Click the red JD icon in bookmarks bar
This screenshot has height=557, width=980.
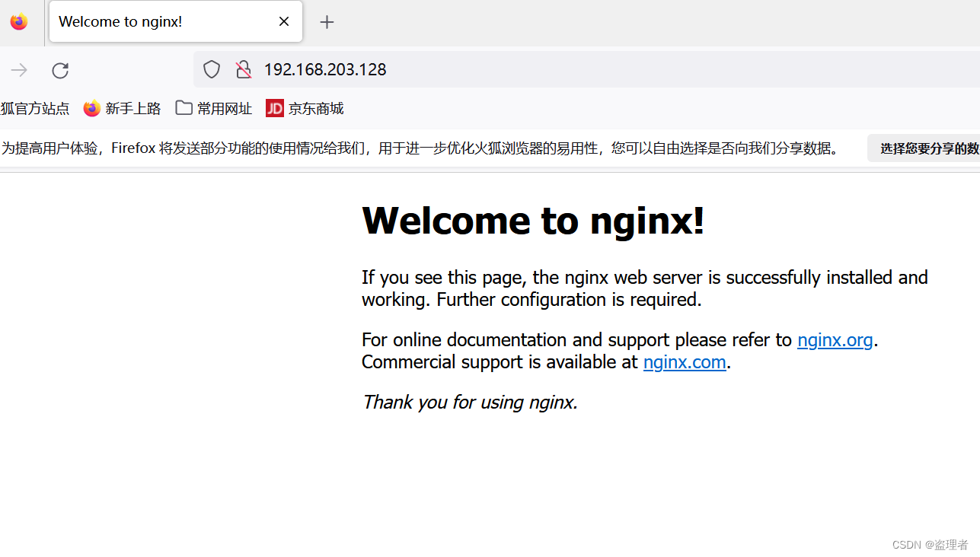(x=275, y=109)
